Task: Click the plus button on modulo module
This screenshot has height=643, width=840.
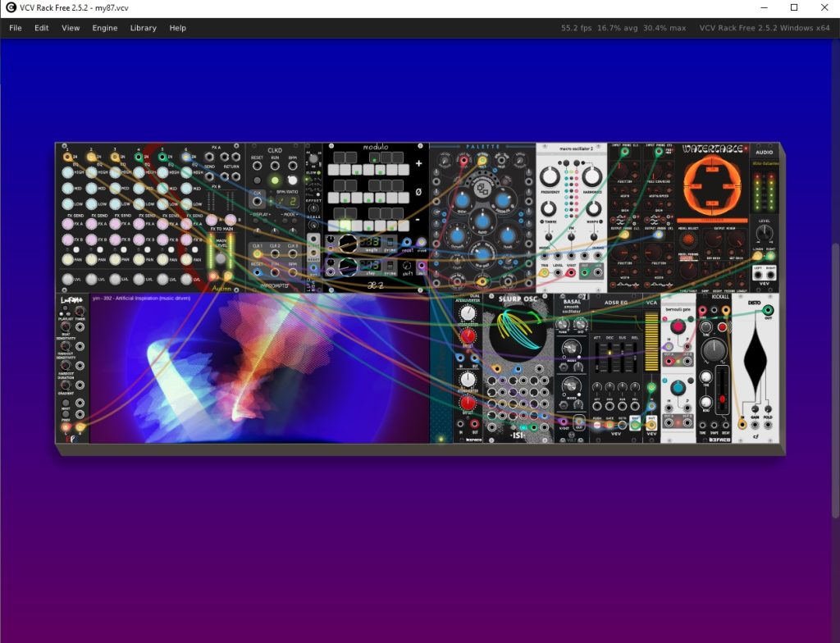Action: pyautogui.click(x=418, y=163)
